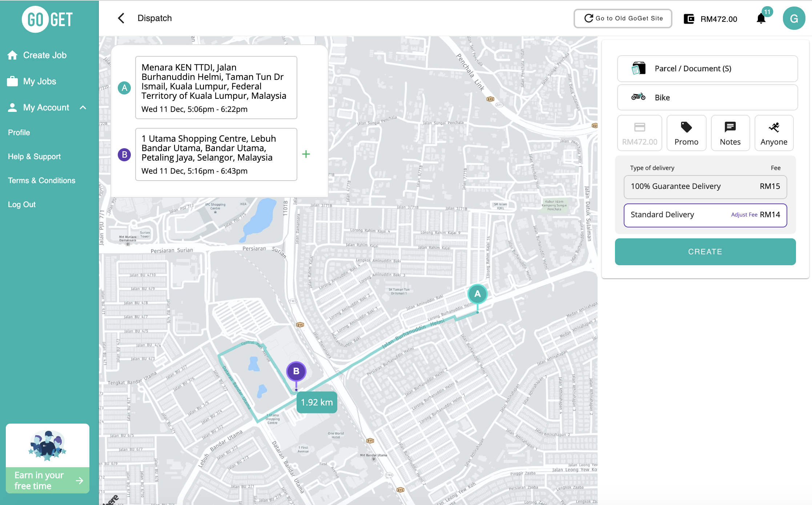Click the Adjust Fee link
This screenshot has height=505, width=812.
pyautogui.click(x=744, y=215)
